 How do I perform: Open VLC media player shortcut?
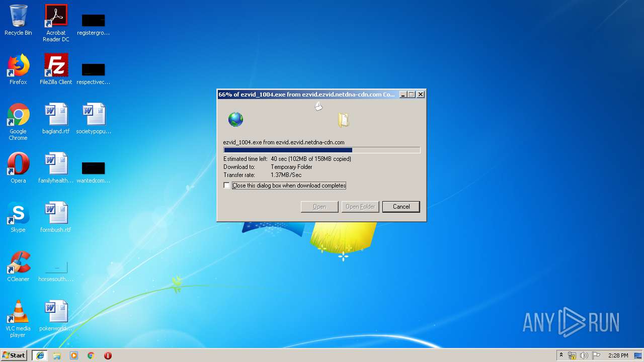(x=18, y=319)
